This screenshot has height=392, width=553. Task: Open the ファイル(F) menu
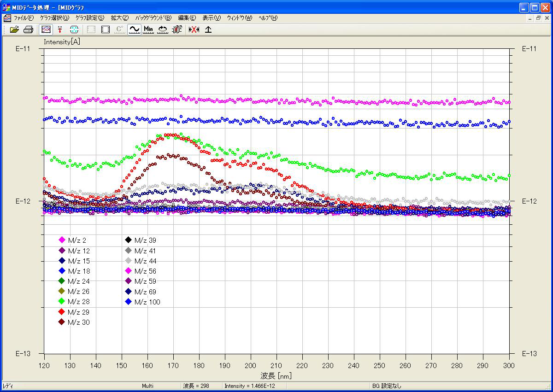pos(23,18)
